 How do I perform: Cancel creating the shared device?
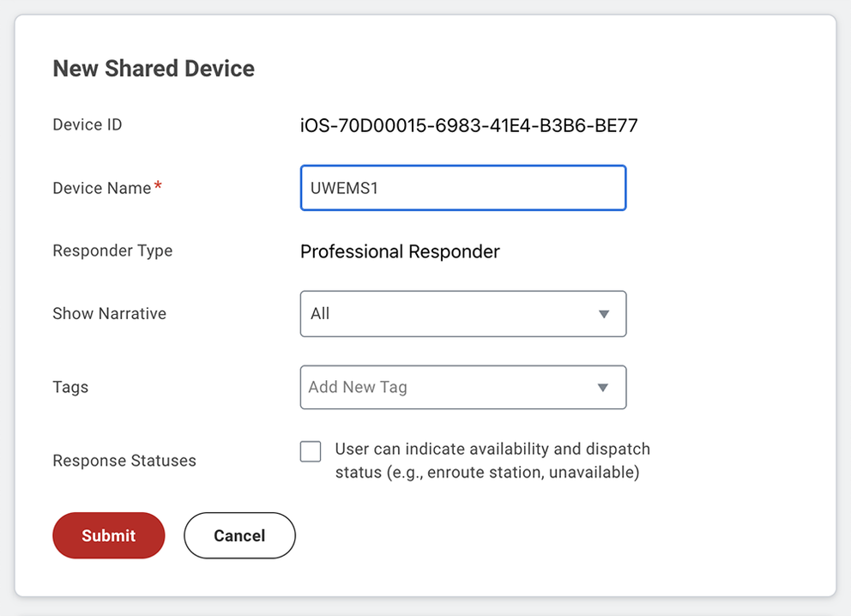(239, 535)
